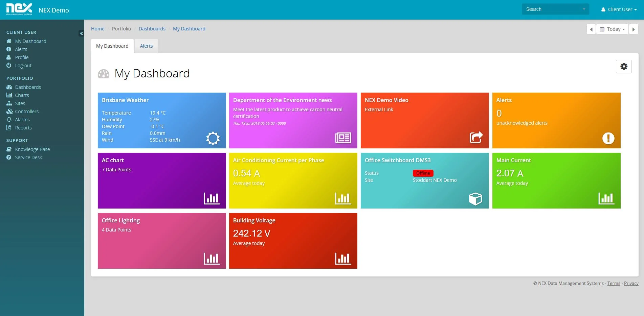Click the NEX logo in header
Screen dimensions: 644x316
19,9
